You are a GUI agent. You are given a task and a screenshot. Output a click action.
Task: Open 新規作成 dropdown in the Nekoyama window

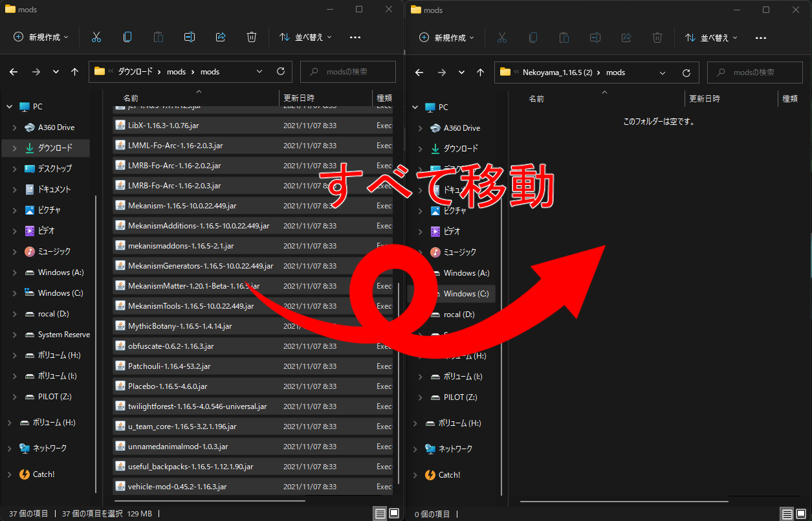point(446,38)
